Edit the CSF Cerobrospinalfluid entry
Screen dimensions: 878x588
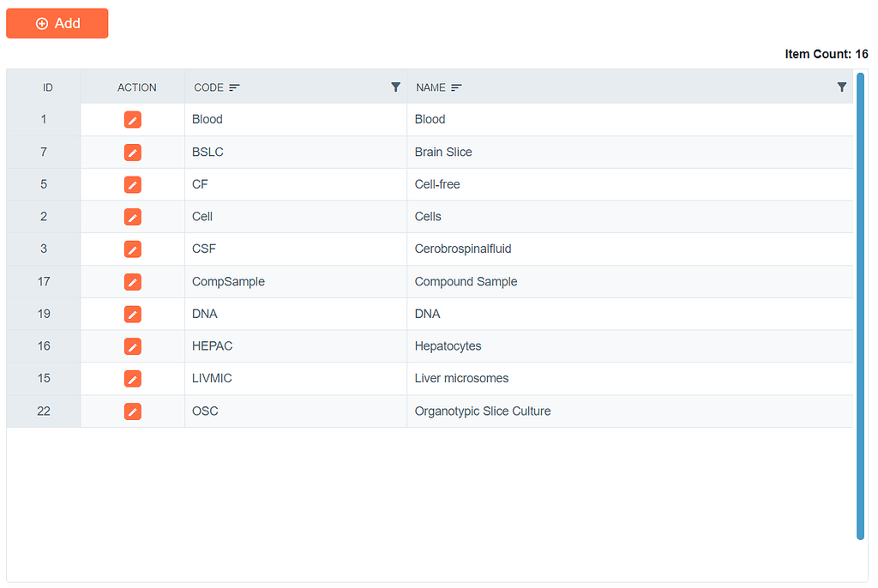tap(132, 249)
